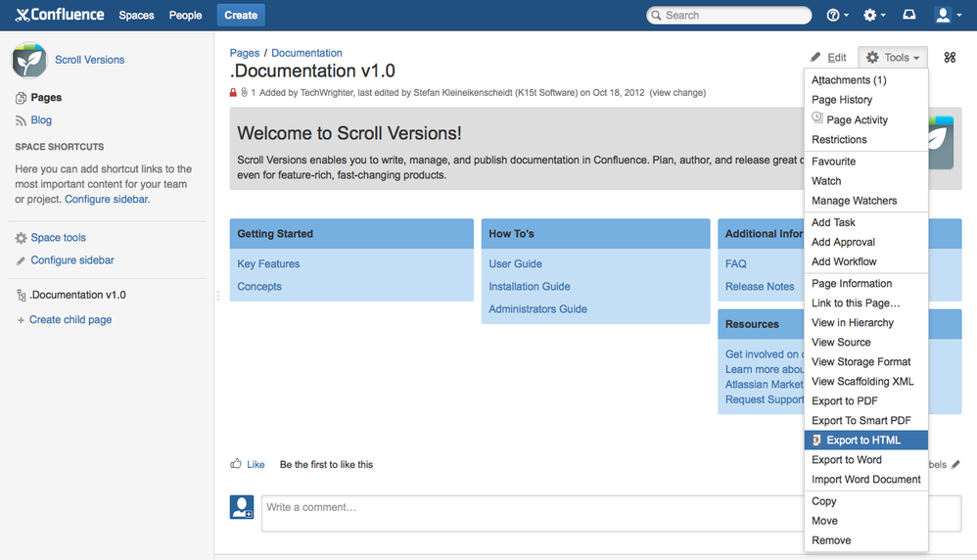Click the Scroll Versions icon beside Tools

(x=950, y=58)
